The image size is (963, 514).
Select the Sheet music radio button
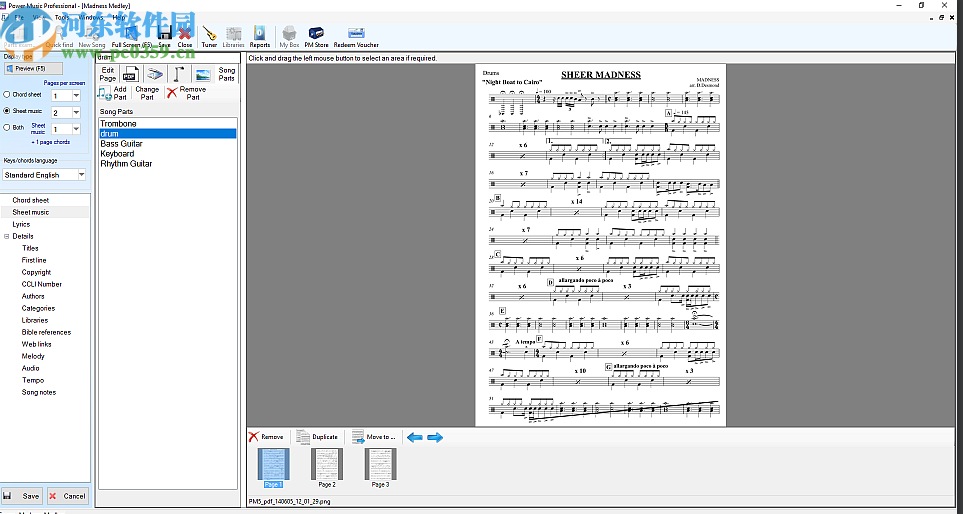[7, 111]
